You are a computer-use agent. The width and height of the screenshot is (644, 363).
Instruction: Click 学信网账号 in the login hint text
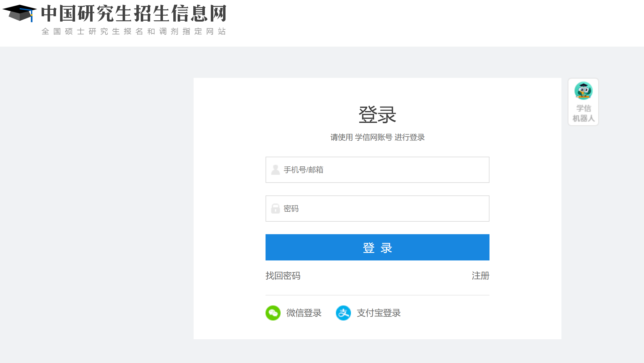pyautogui.click(x=373, y=137)
